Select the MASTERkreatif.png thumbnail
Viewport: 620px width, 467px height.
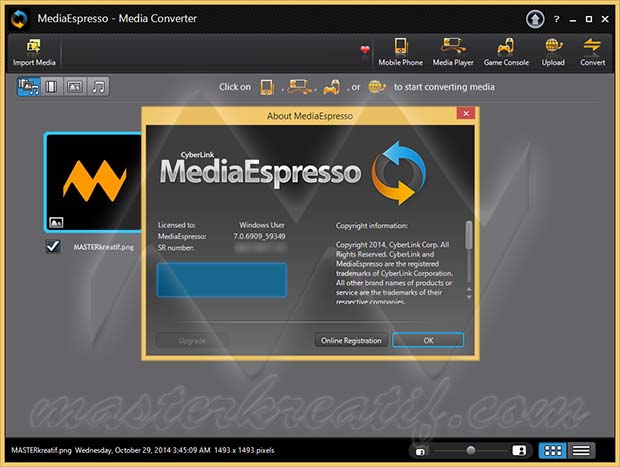coord(93,182)
